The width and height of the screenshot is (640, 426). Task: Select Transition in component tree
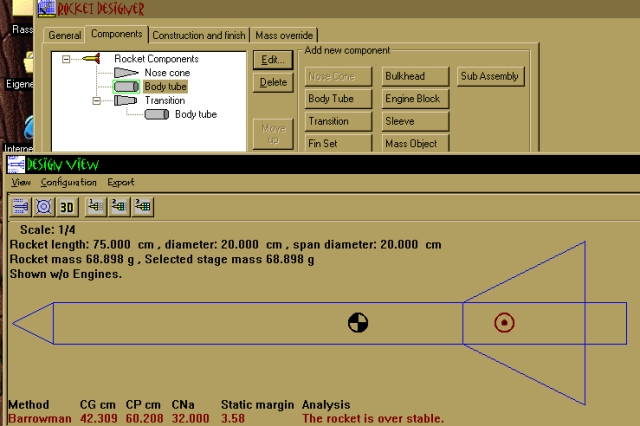click(165, 100)
